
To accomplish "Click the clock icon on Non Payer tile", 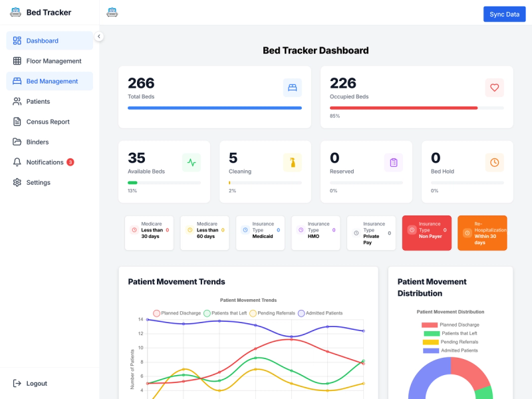I will (x=412, y=230).
